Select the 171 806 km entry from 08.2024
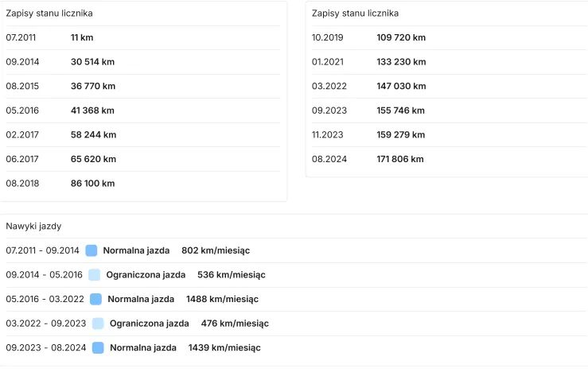This screenshot has width=588, height=376. click(x=400, y=159)
